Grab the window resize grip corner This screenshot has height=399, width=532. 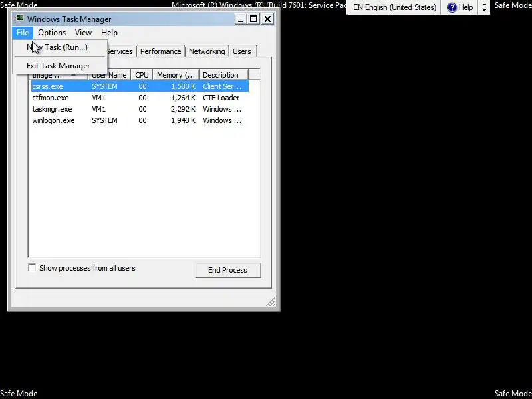coord(271,302)
